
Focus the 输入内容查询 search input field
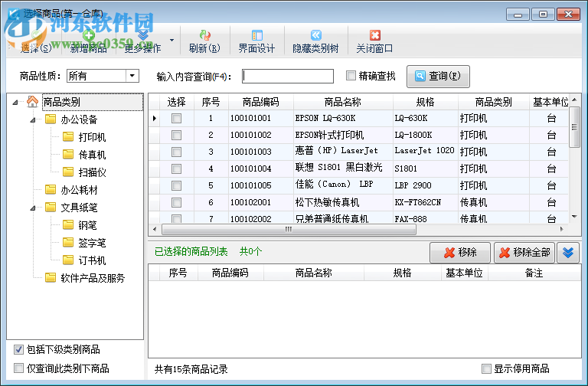288,76
